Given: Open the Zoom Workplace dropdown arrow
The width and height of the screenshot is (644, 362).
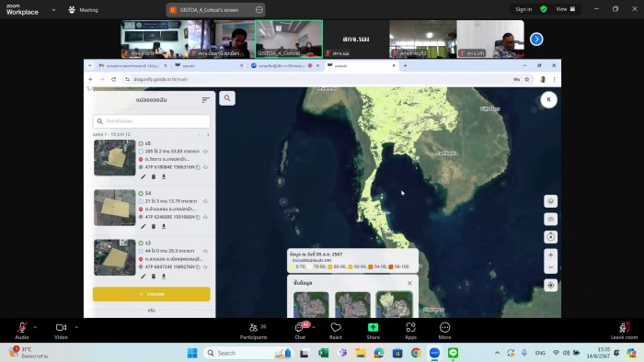Looking at the screenshot, I should (53, 10).
